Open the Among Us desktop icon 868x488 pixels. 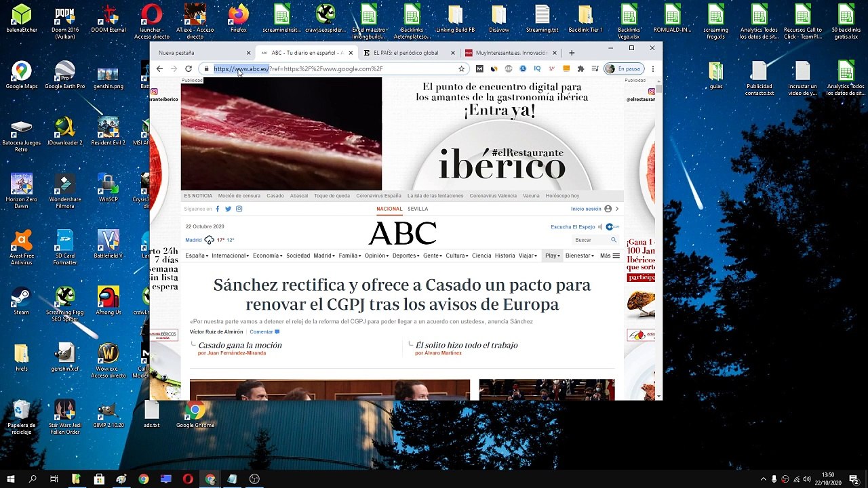(x=108, y=302)
